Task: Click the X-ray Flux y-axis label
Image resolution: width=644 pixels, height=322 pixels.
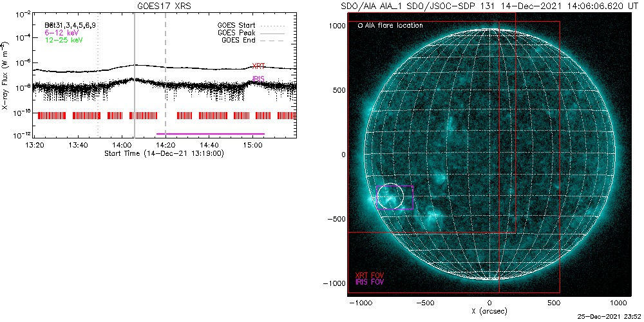Action: click(4, 75)
